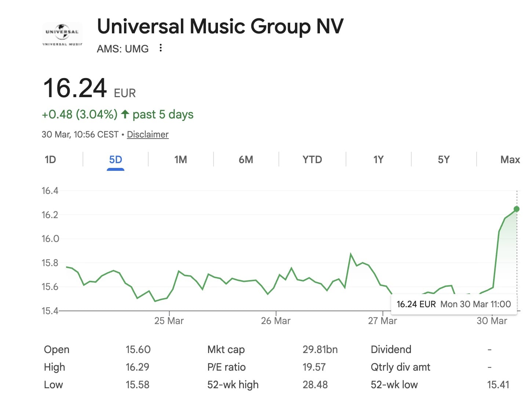Open the three-dot options menu
This screenshot has height=415, width=532.
[160, 48]
